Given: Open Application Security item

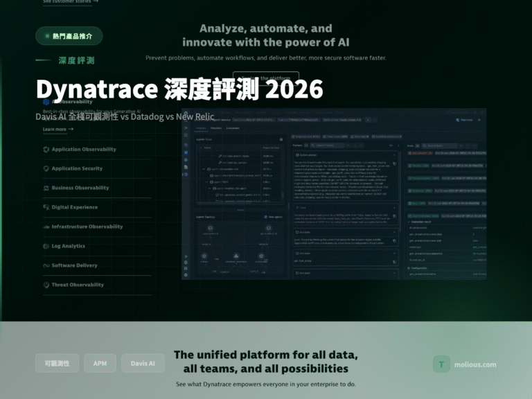Looking at the screenshot, I should pyautogui.click(x=77, y=168).
